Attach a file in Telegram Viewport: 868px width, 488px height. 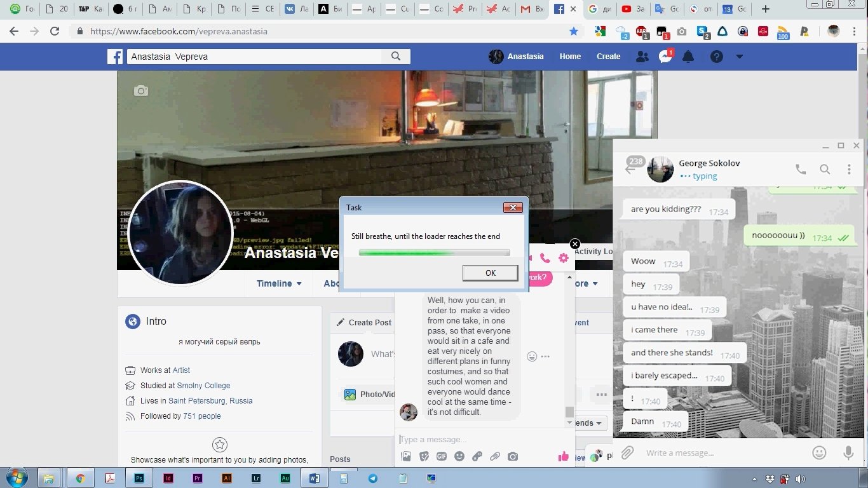pyautogui.click(x=627, y=452)
